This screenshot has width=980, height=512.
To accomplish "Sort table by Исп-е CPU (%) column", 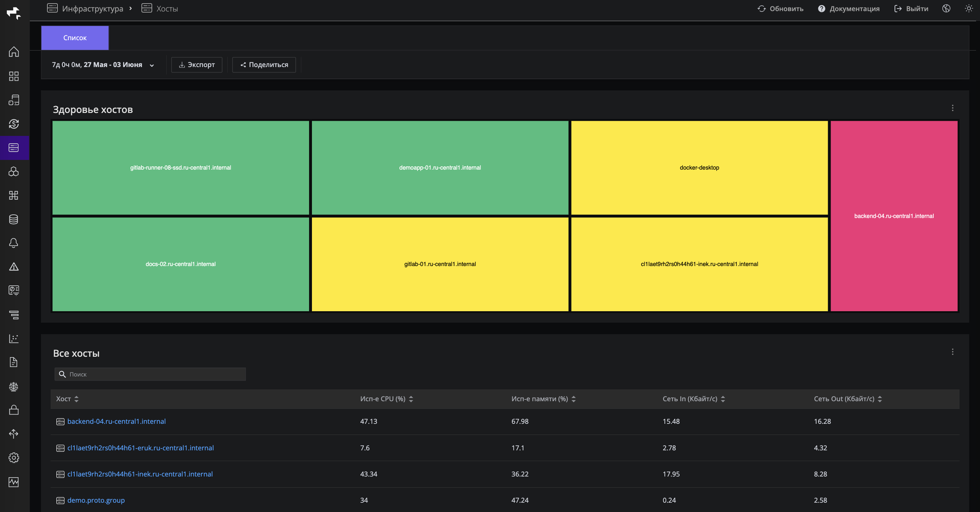I will point(387,399).
